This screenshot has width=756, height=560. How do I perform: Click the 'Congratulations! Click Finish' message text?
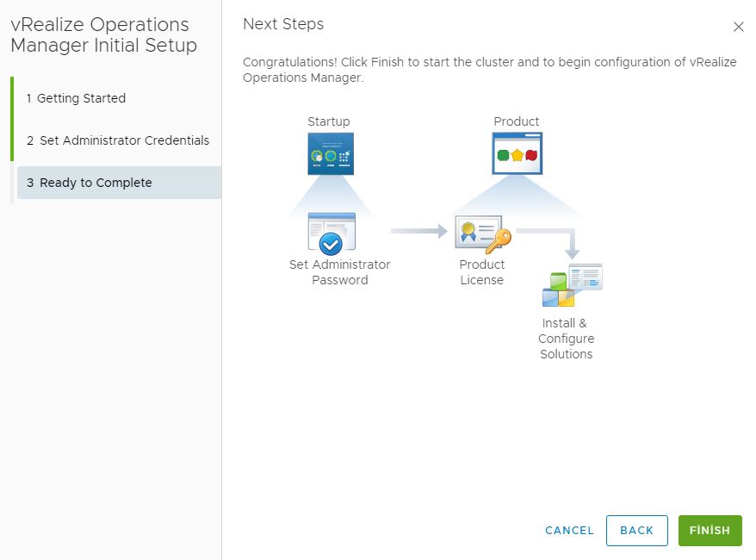coord(489,70)
